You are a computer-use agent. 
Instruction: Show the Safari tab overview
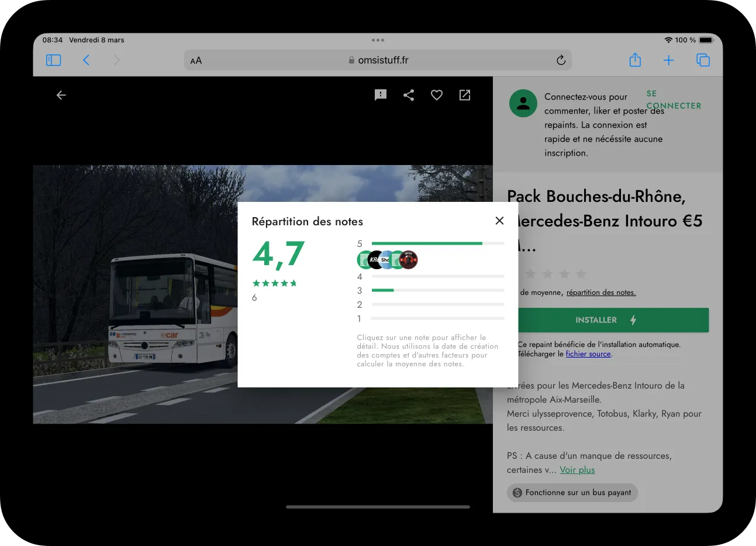703,60
